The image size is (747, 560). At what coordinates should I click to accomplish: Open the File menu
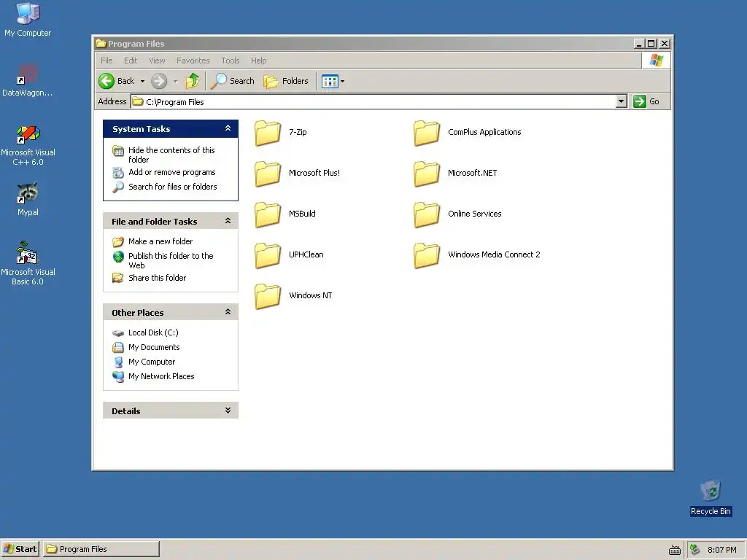(x=107, y=61)
